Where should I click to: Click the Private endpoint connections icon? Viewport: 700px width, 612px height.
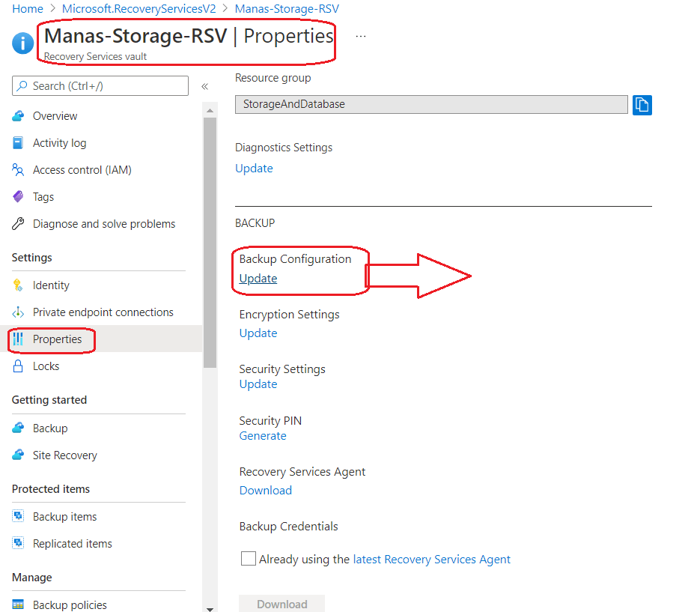[18, 312]
